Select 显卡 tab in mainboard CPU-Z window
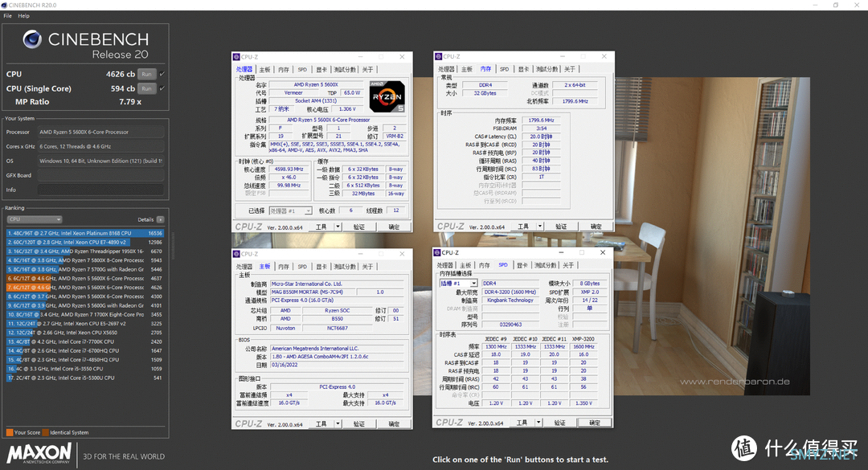This screenshot has width=868, height=470. [321, 267]
